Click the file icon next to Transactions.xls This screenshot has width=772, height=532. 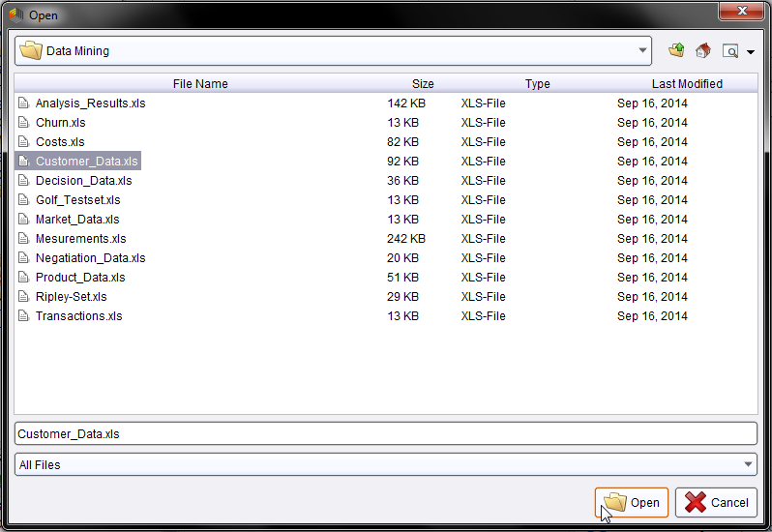point(24,316)
